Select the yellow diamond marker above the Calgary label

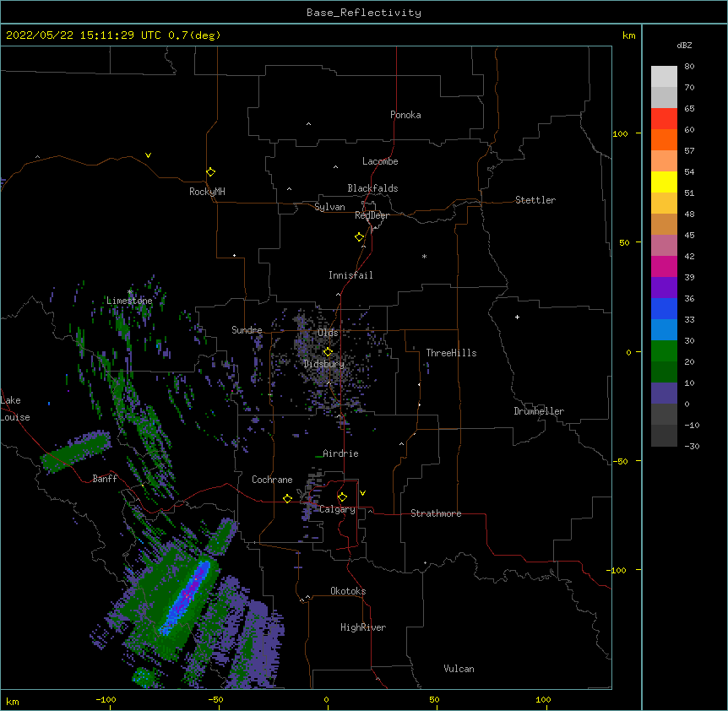coord(342,497)
